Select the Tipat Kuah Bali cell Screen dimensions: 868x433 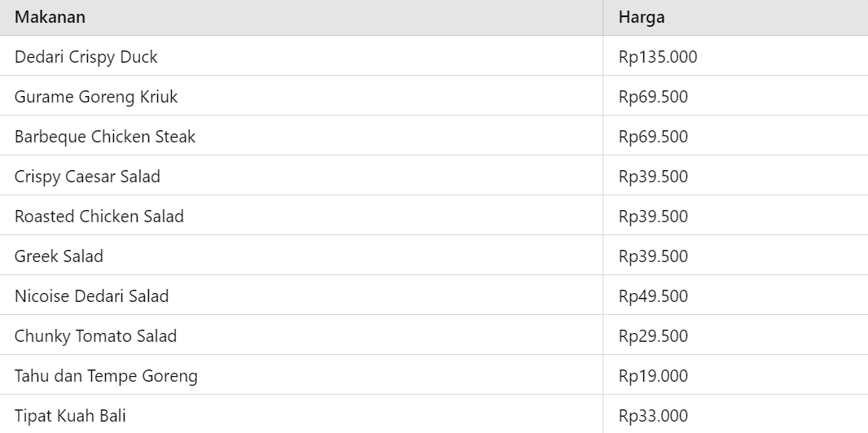(70, 416)
